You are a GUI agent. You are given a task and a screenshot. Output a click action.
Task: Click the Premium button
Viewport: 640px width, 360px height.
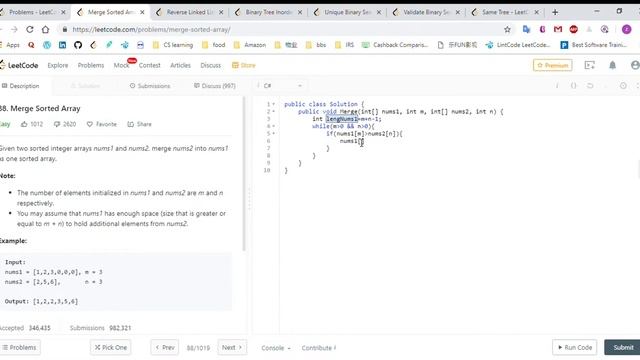[553, 65]
